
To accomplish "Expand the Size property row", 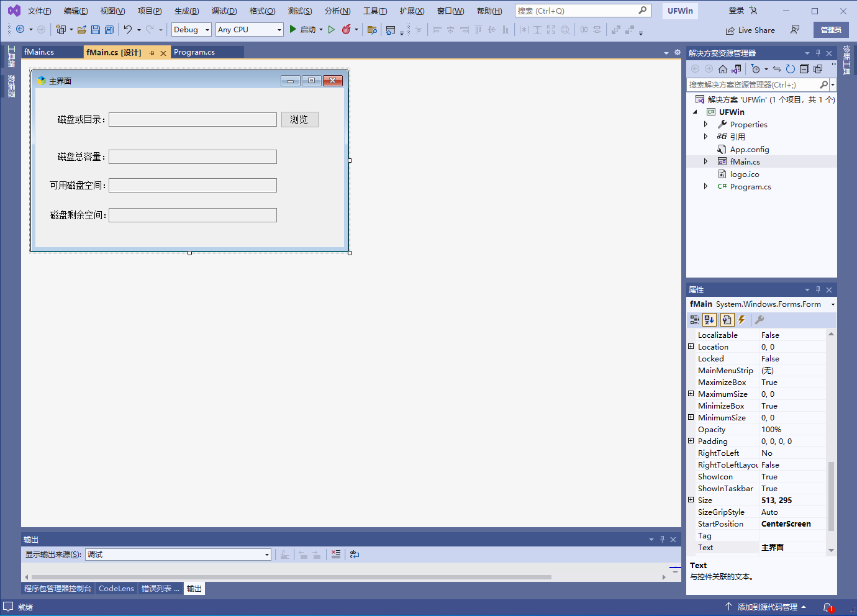I will (x=691, y=500).
